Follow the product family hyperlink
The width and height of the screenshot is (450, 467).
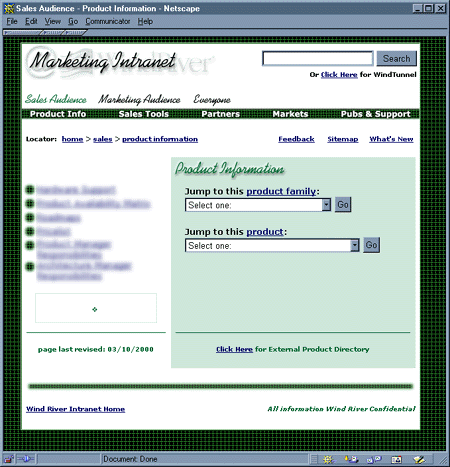pos(281,191)
